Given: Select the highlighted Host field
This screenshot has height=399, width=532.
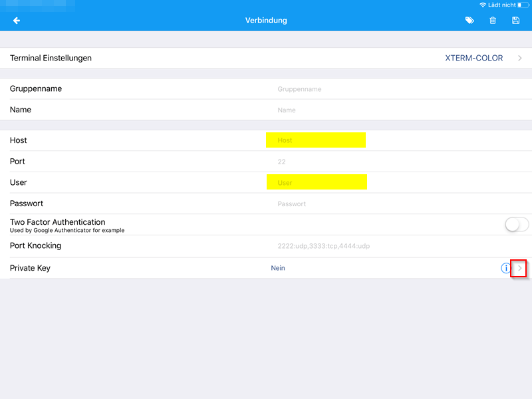Looking at the screenshot, I should 316,140.
